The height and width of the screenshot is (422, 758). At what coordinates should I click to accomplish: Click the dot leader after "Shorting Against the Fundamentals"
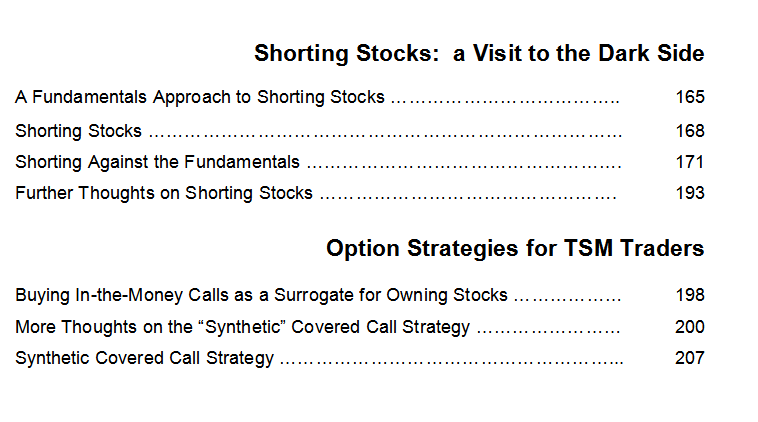464,165
